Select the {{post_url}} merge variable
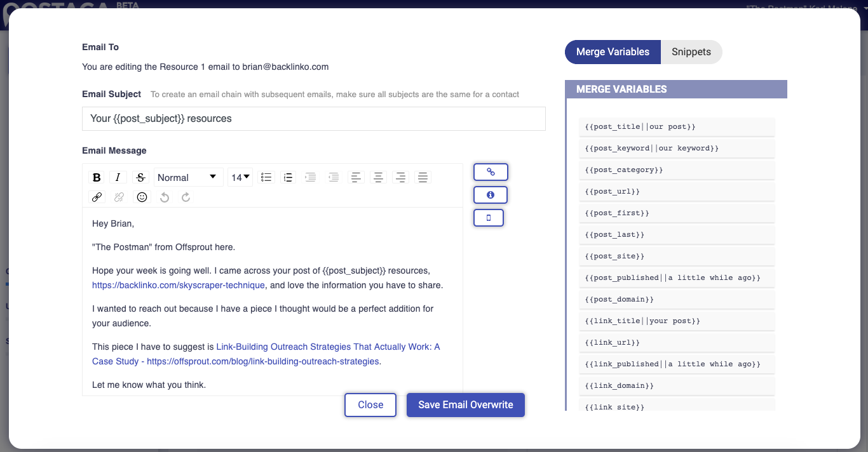The image size is (868, 452). [677, 192]
